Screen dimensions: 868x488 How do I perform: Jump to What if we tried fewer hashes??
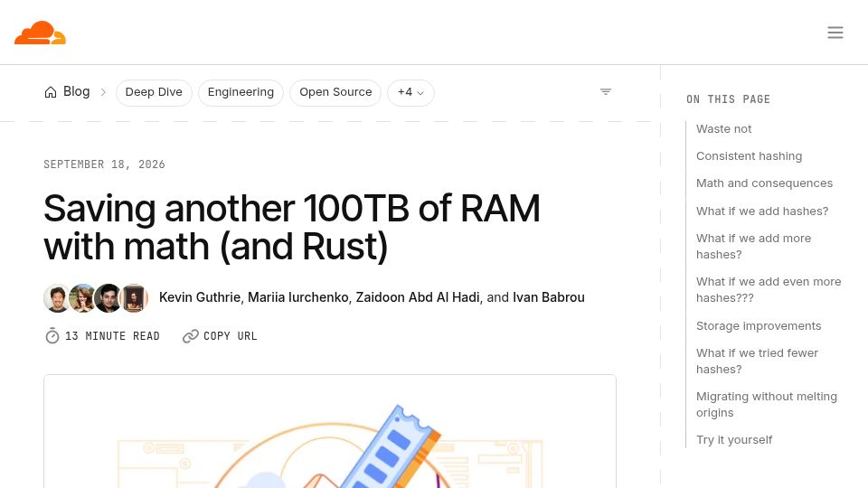[757, 361]
